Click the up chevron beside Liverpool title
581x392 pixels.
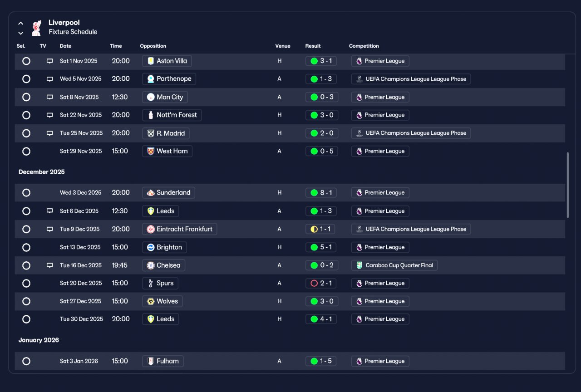20,23
